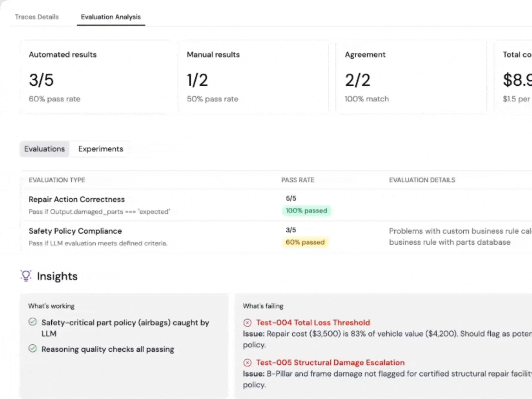532x399 pixels.
Task: Click the Pass Rate column header
Action: (298, 180)
